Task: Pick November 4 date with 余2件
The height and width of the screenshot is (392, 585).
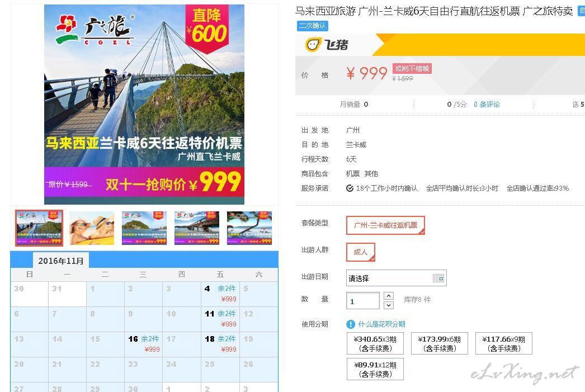Action: click(220, 294)
